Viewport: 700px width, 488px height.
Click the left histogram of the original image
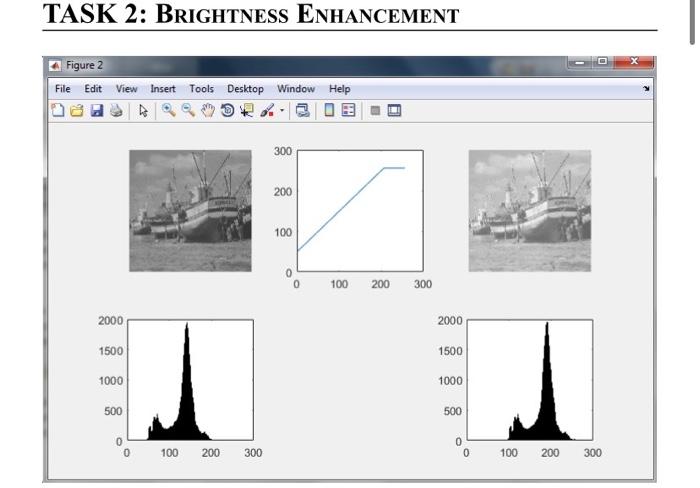pos(190,380)
